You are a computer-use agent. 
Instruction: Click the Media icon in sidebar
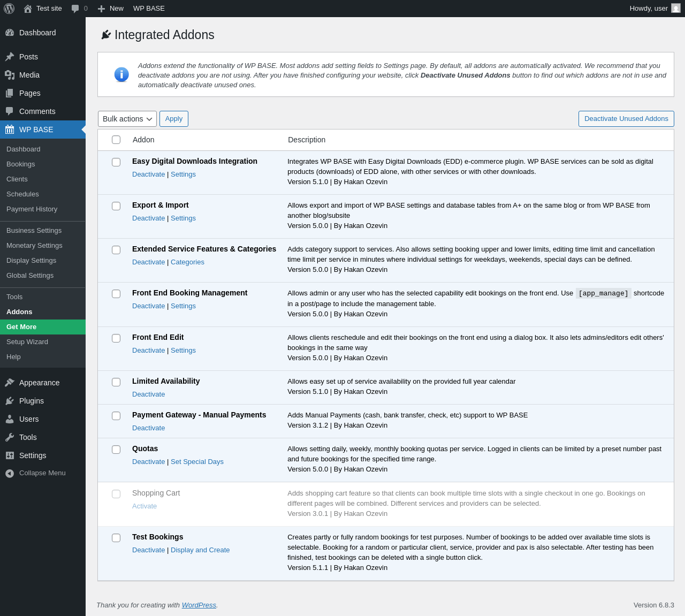[10, 75]
